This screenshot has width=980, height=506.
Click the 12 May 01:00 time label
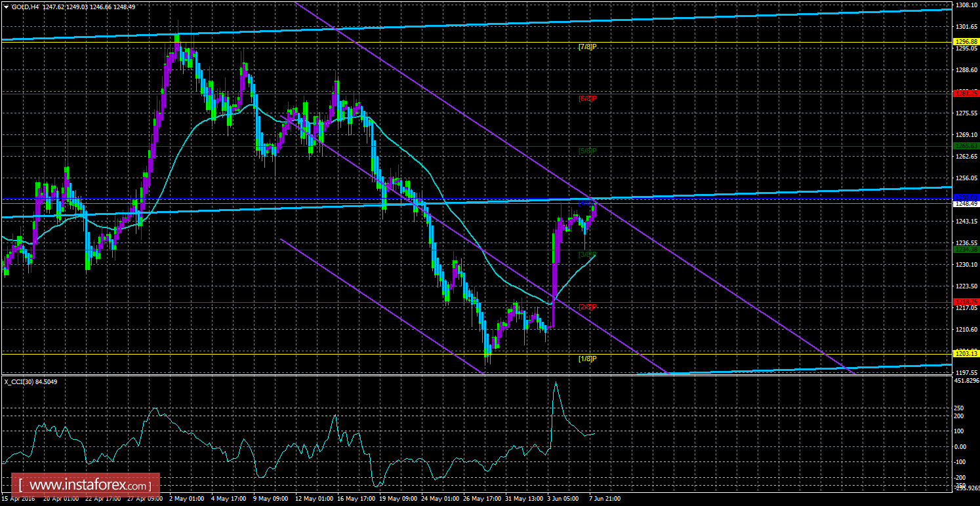tap(314, 499)
